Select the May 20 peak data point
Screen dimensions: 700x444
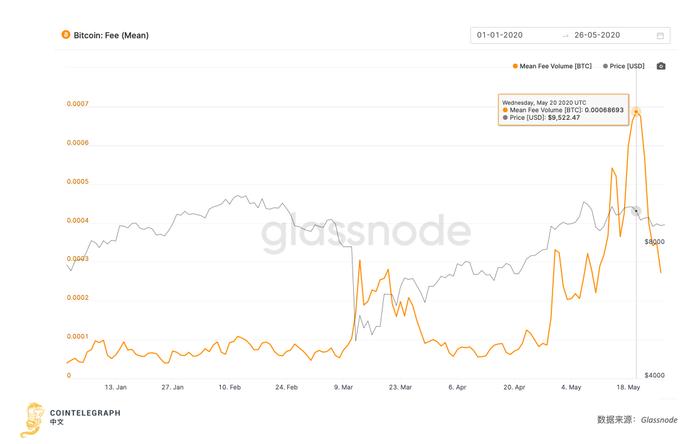pyautogui.click(x=637, y=111)
